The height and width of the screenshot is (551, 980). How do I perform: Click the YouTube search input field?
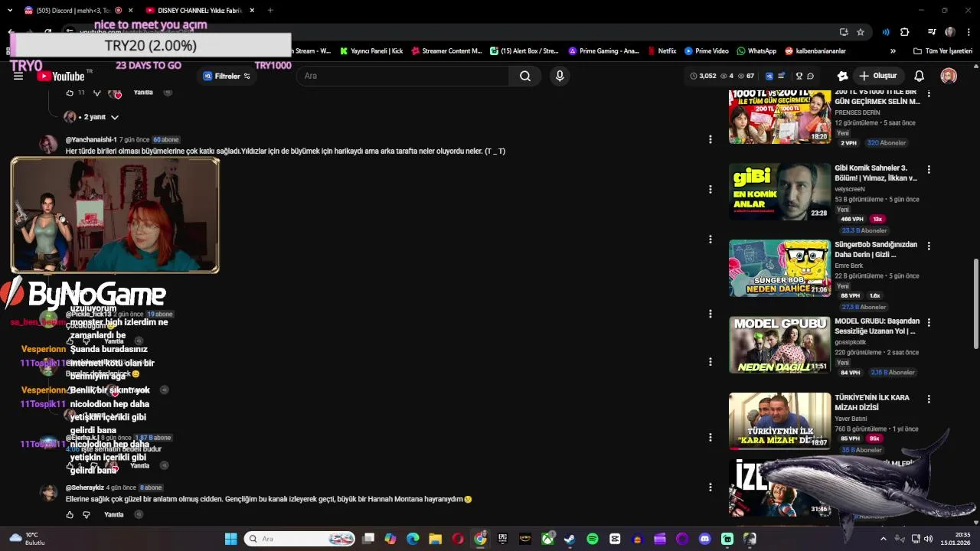click(403, 76)
